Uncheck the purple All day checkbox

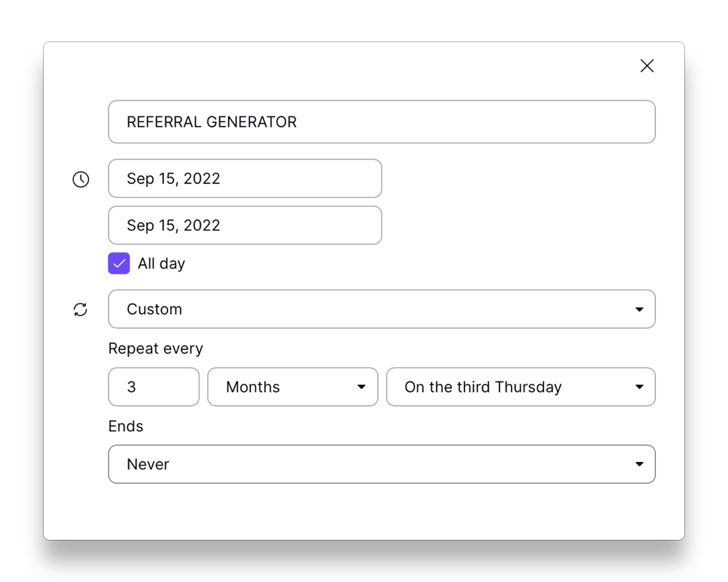tap(119, 263)
